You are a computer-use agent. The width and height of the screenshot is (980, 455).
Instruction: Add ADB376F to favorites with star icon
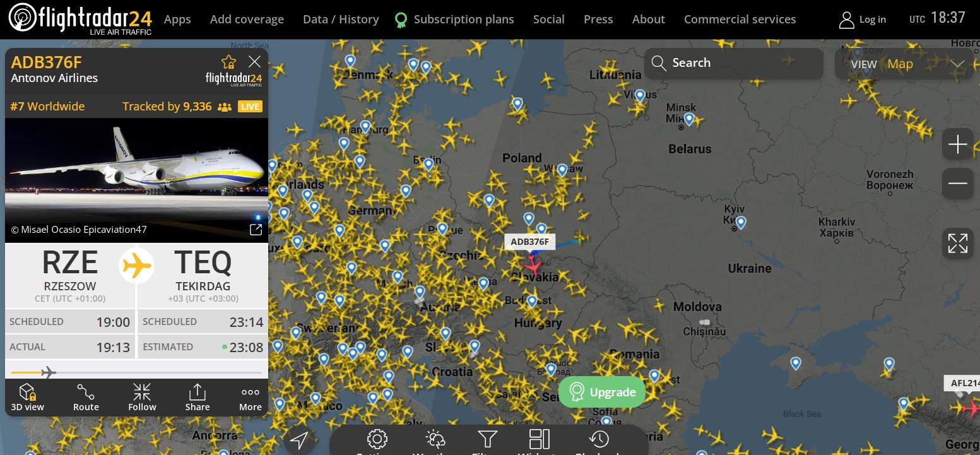click(228, 62)
